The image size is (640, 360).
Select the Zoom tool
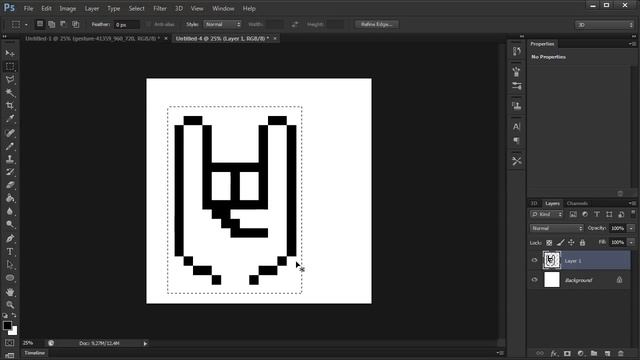(10, 305)
